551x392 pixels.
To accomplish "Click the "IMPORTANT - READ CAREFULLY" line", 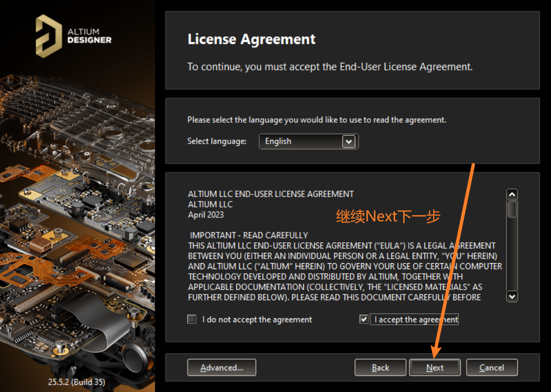I will pyautogui.click(x=249, y=235).
